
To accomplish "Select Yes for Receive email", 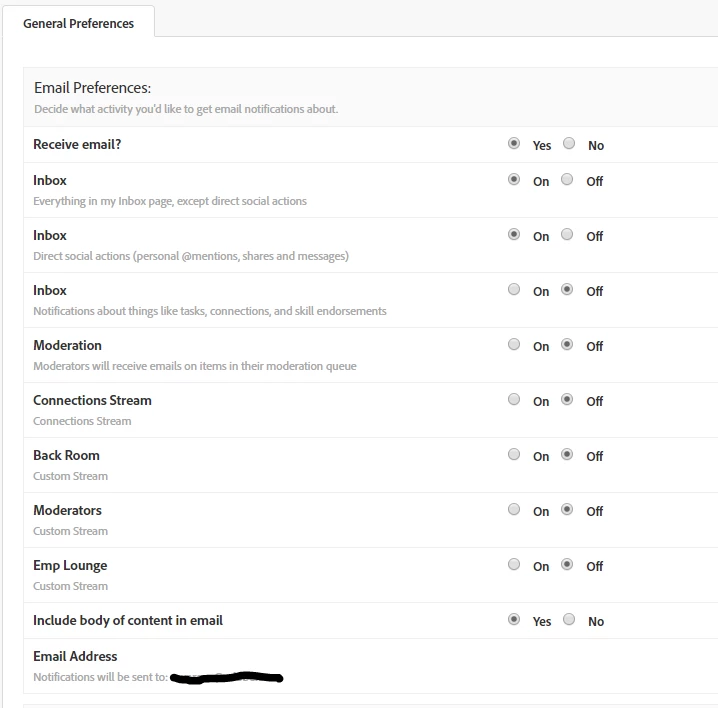I will tap(514, 143).
